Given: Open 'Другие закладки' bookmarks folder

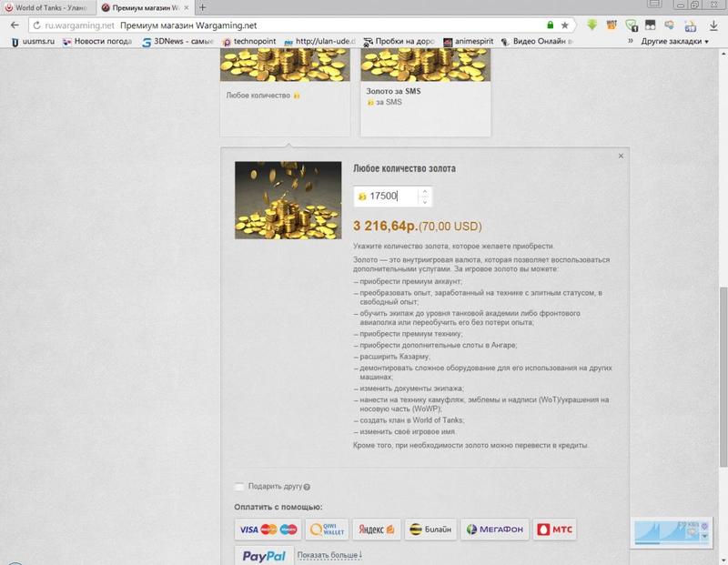Looking at the screenshot, I should [x=671, y=41].
